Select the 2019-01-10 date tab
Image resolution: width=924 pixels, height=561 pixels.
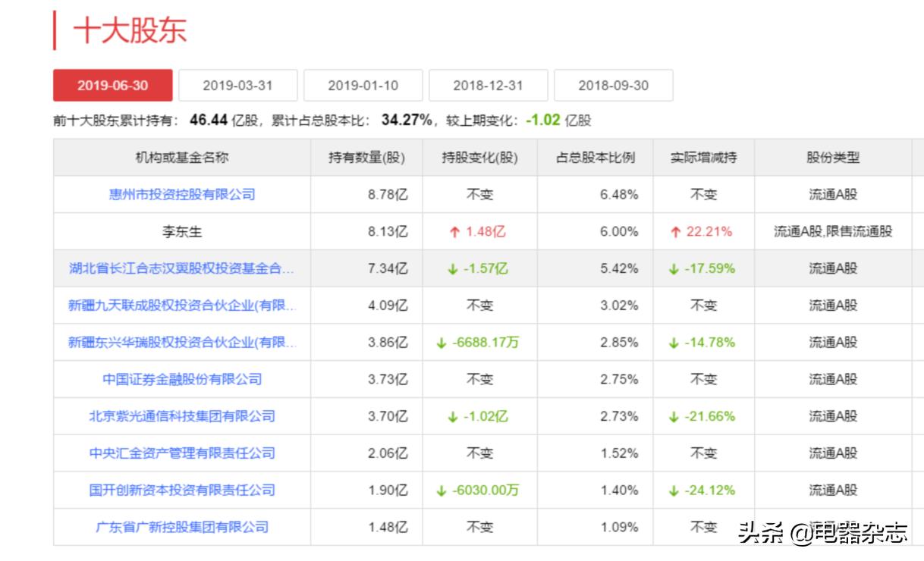coord(363,85)
